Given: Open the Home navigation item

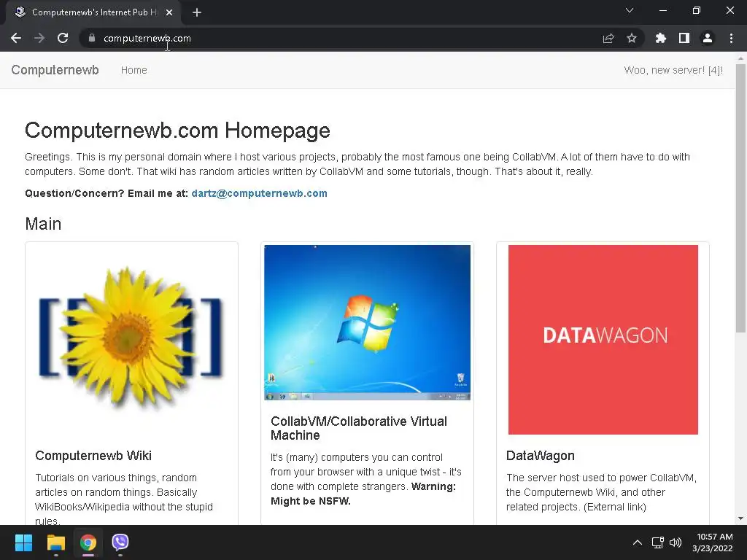Looking at the screenshot, I should 134,70.
